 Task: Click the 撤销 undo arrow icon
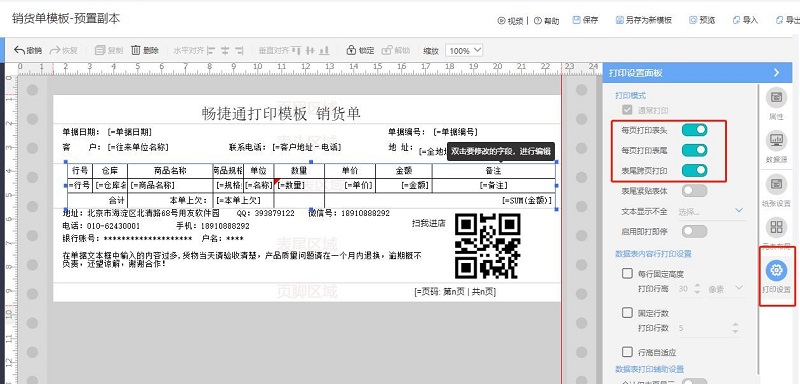tap(19, 50)
